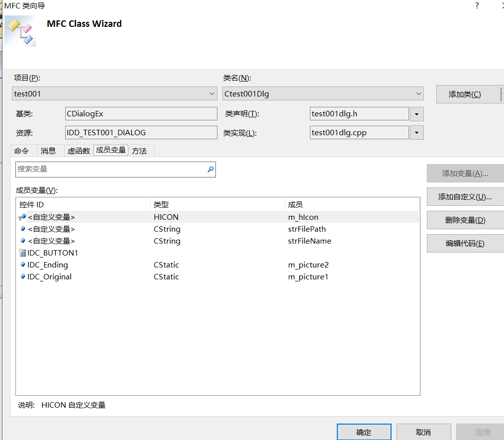
Task: Click the 应用 button
Action: (480, 432)
